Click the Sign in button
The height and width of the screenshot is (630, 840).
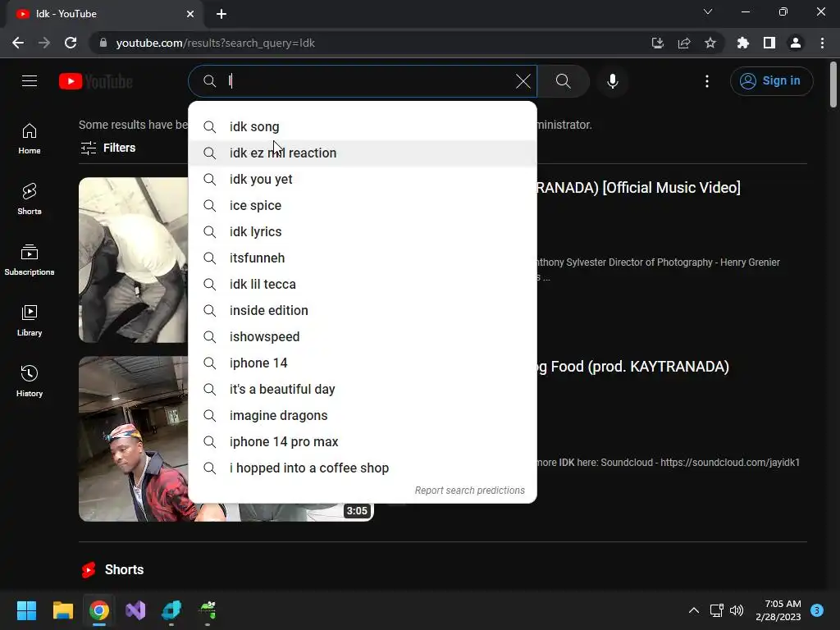(771, 81)
